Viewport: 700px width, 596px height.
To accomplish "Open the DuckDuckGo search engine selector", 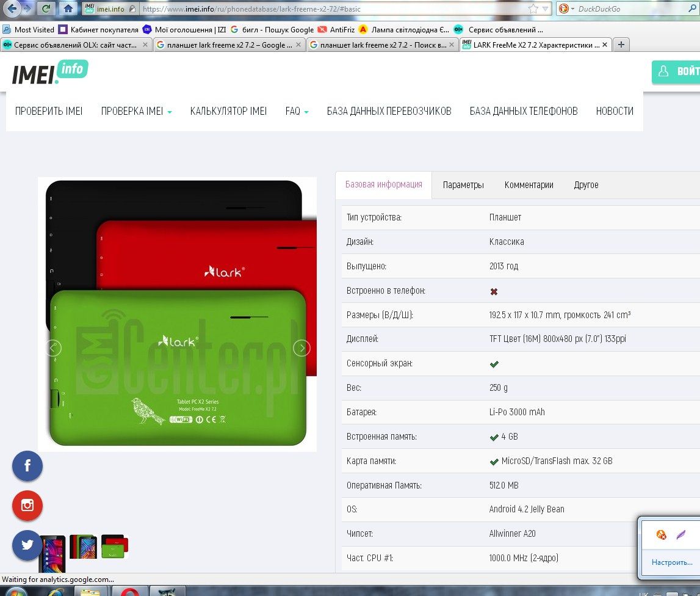I will point(566,9).
